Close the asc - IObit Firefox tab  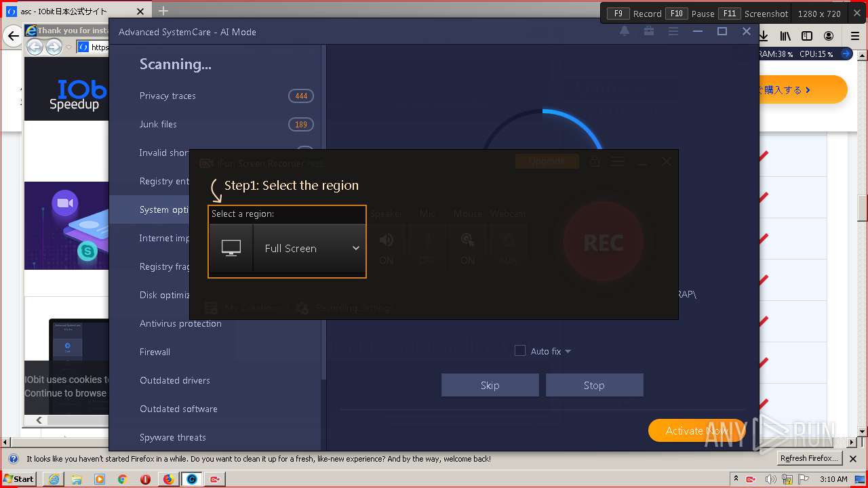coord(140,12)
